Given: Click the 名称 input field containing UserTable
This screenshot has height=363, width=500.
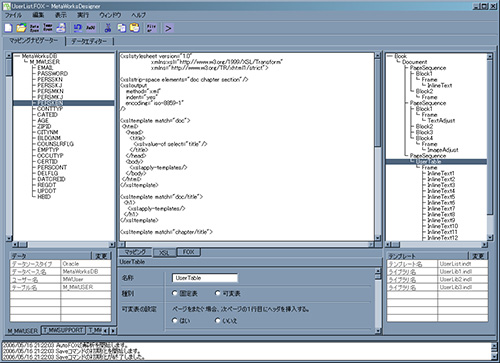Looking at the screenshot, I should tap(205, 278).
